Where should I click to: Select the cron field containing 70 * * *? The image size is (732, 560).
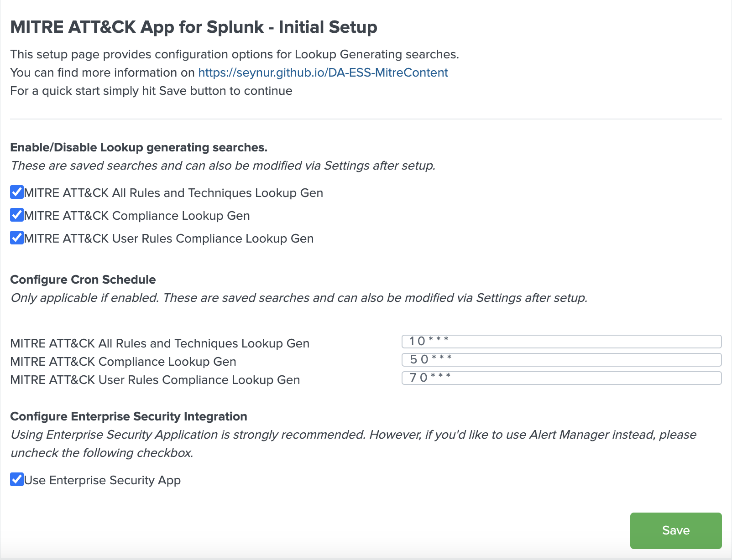coord(561,378)
